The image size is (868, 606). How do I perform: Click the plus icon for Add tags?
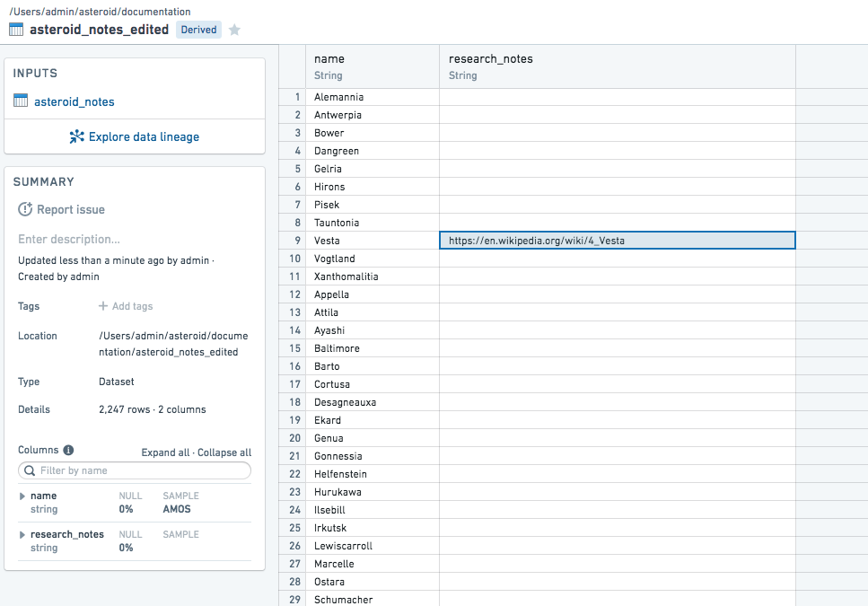click(x=103, y=306)
